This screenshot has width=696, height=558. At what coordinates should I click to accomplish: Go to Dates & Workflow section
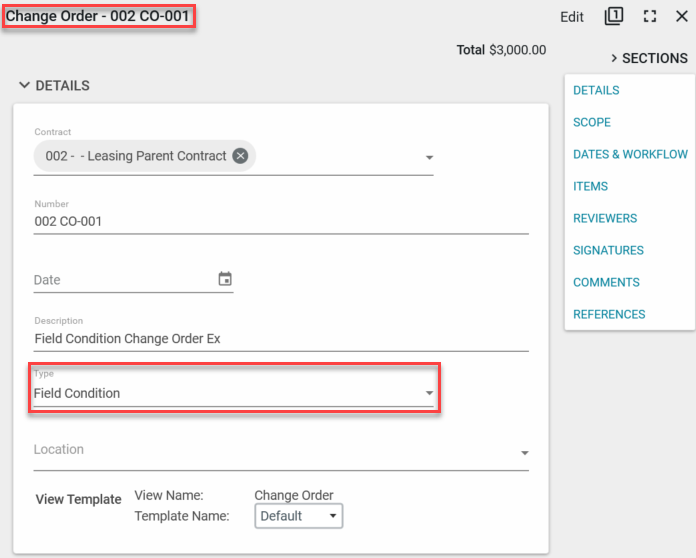[630, 154]
